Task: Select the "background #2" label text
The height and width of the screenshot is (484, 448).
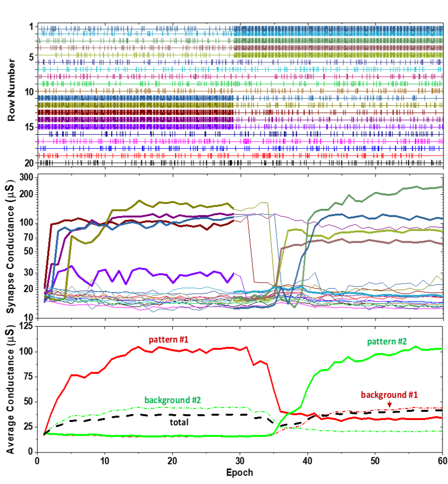Action: (x=172, y=400)
